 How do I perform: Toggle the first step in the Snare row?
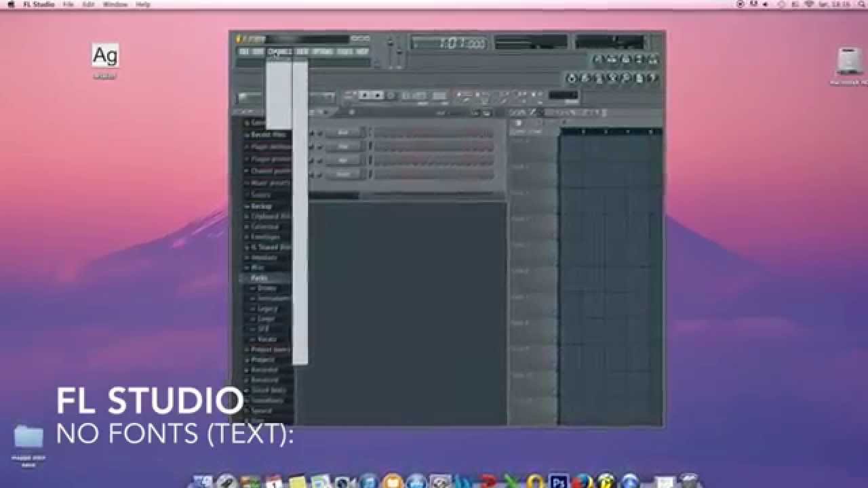[378, 174]
